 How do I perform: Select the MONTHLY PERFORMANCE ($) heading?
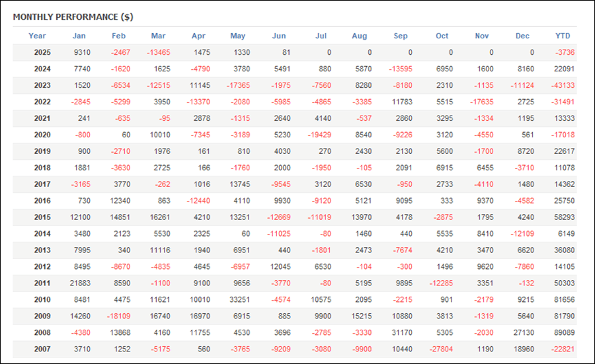tap(73, 17)
